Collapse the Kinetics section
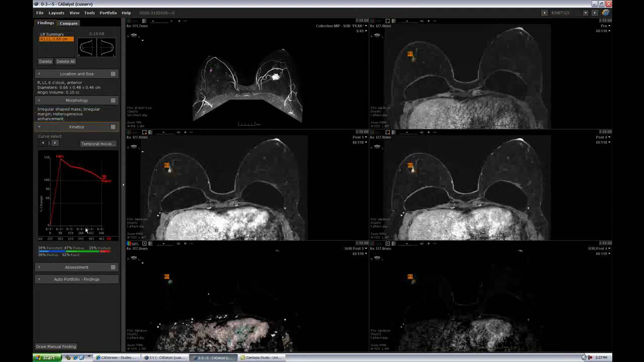Viewport: 644px width, 362px height. 76,127
